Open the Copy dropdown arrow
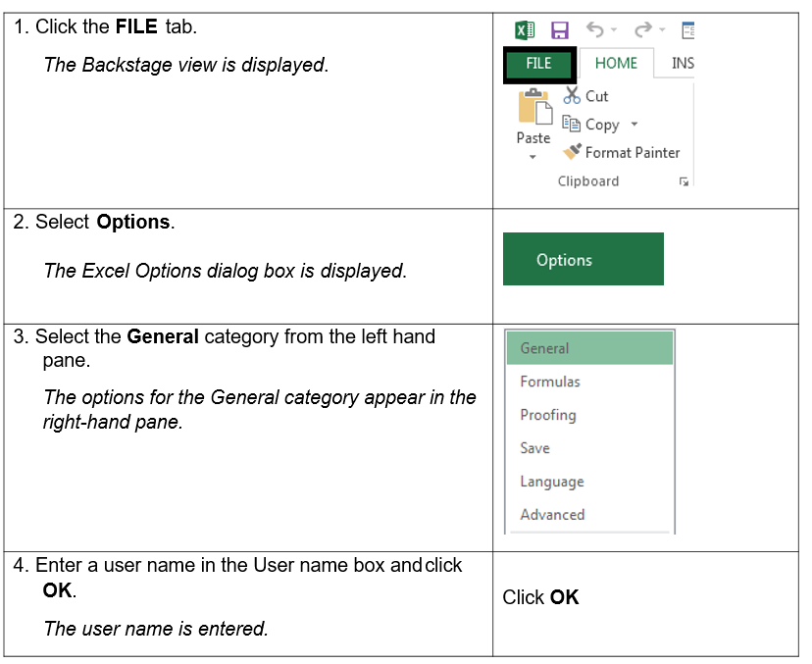The height and width of the screenshot is (664, 812). click(634, 125)
